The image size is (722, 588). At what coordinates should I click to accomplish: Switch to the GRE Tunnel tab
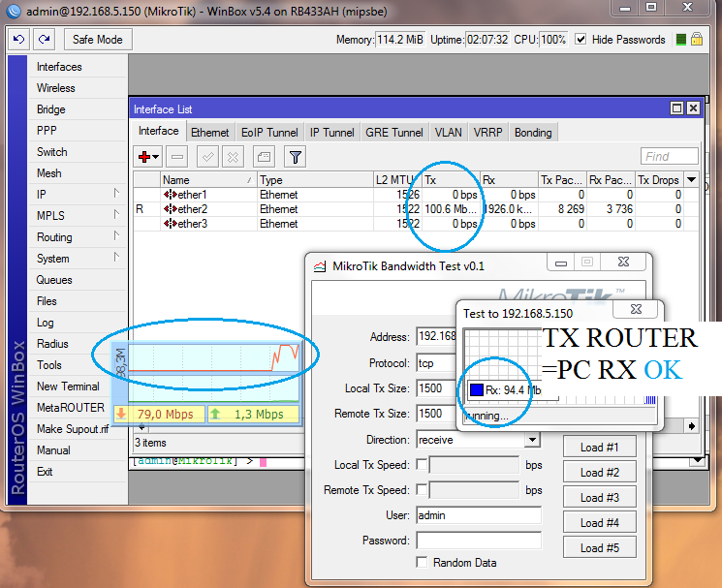(x=394, y=133)
